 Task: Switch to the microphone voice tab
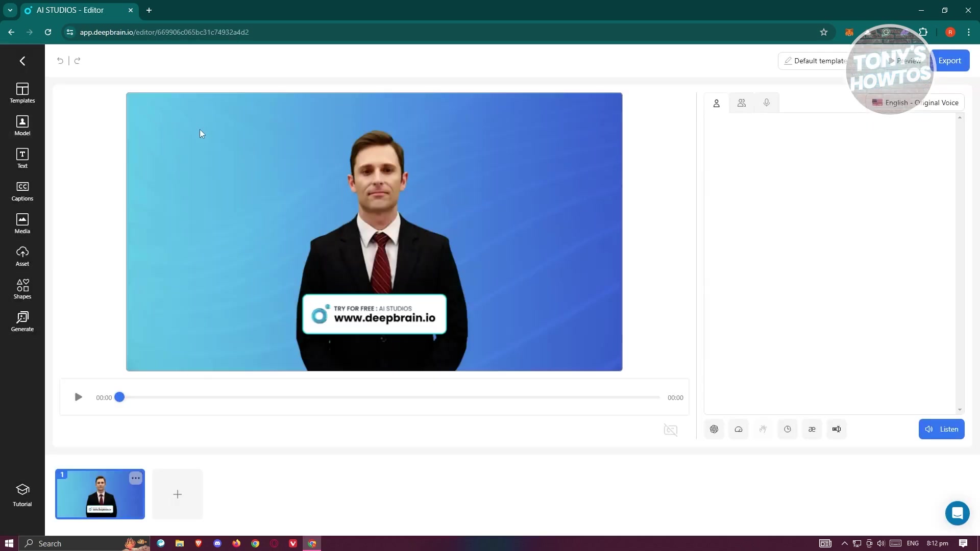[767, 103]
